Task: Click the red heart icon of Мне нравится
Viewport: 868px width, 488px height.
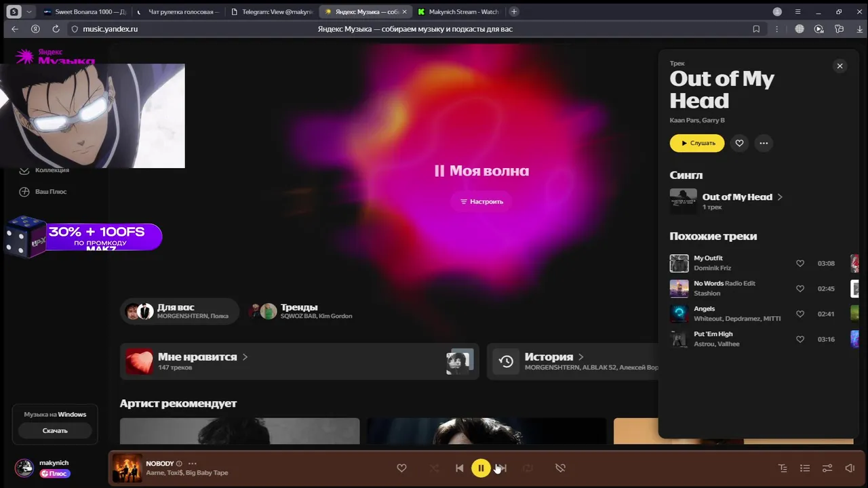Action: click(x=140, y=361)
